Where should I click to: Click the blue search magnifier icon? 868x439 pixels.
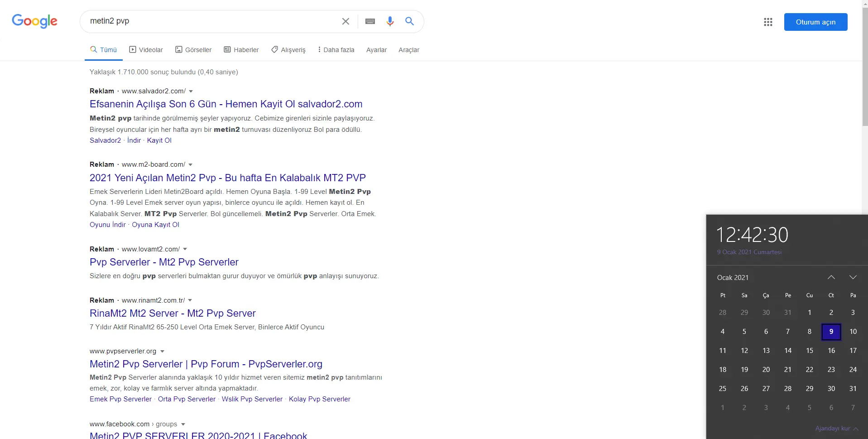pos(409,21)
